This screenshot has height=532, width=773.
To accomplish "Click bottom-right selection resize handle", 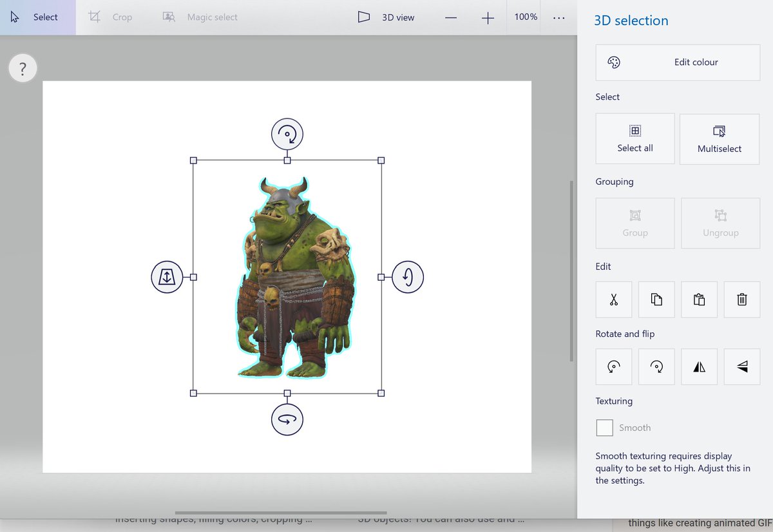I will click(381, 393).
